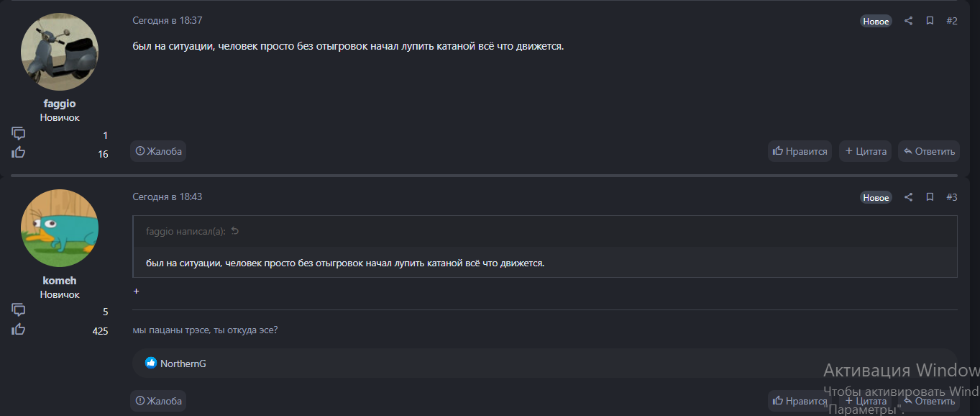This screenshot has height=416, width=980.
Task: Click the quote reply arrow next to 'faggio написал(а)'
Action: point(235,231)
